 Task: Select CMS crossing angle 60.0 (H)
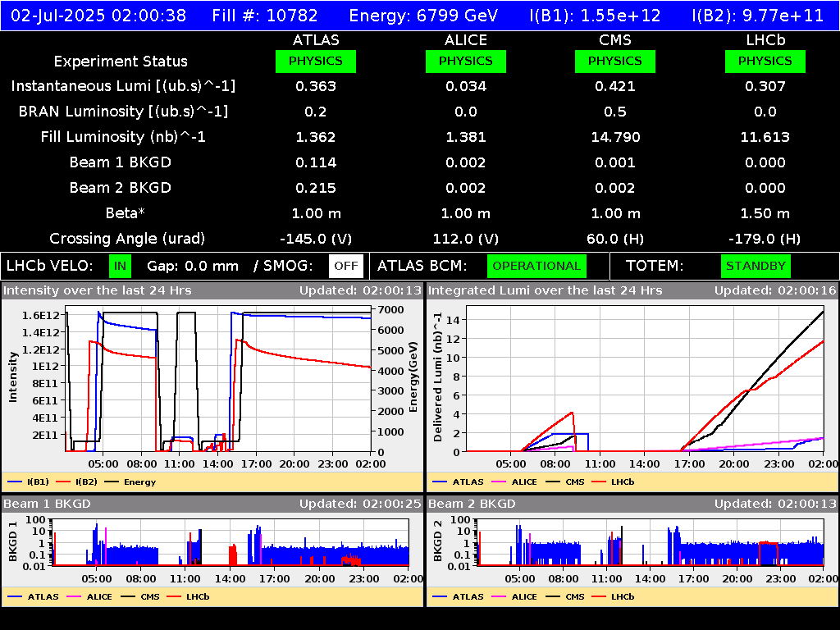[615, 239]
